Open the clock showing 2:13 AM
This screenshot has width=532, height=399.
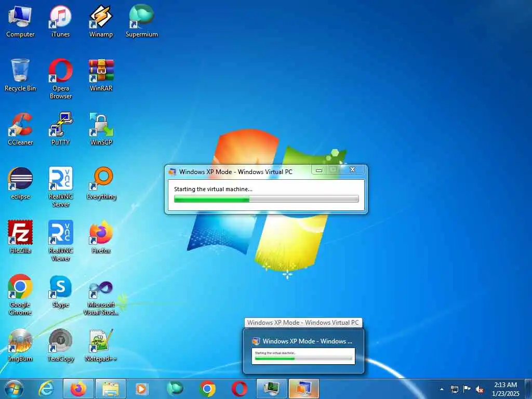tap(506, 389)
